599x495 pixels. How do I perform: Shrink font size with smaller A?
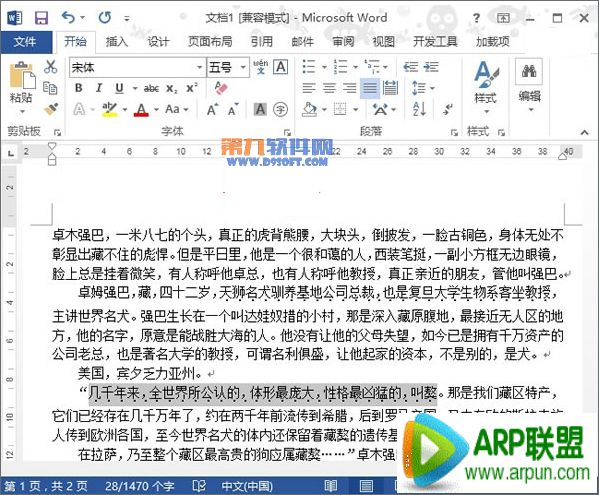tap(233, 110)
